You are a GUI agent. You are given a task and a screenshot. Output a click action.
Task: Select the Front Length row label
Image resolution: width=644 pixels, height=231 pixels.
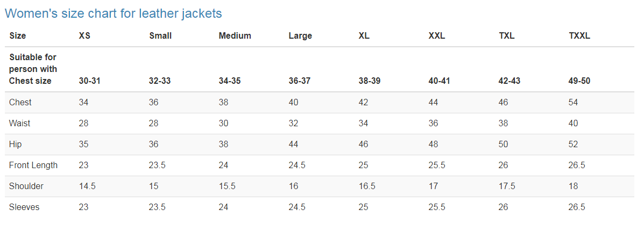[33, 165]
